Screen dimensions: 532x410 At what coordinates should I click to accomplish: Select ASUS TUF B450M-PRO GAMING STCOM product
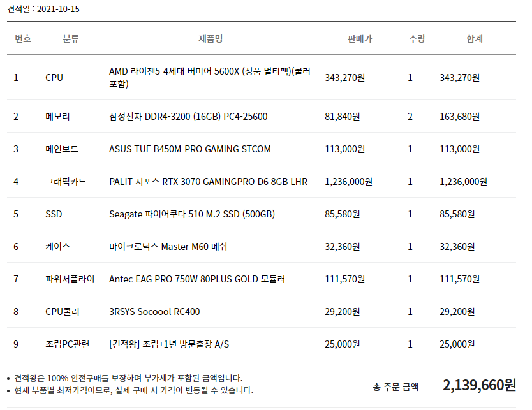pyautogui.click(x=190, y=149)
